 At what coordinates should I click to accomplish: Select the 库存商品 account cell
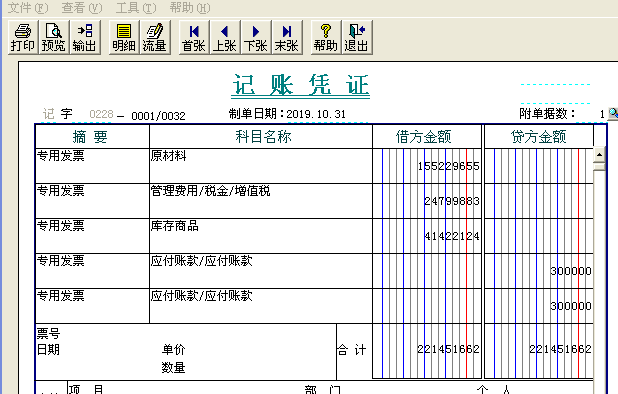coord(261,236)
